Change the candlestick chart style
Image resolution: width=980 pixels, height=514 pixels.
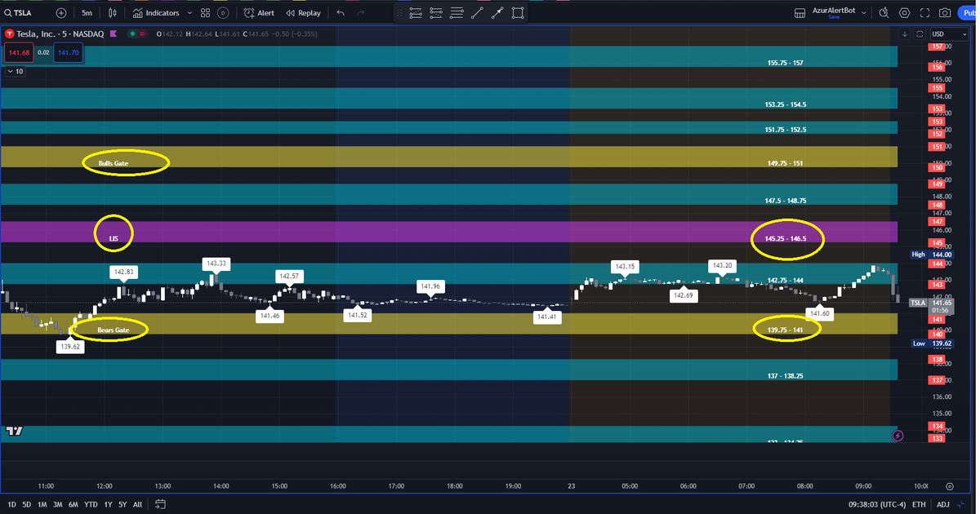[113, 13]
